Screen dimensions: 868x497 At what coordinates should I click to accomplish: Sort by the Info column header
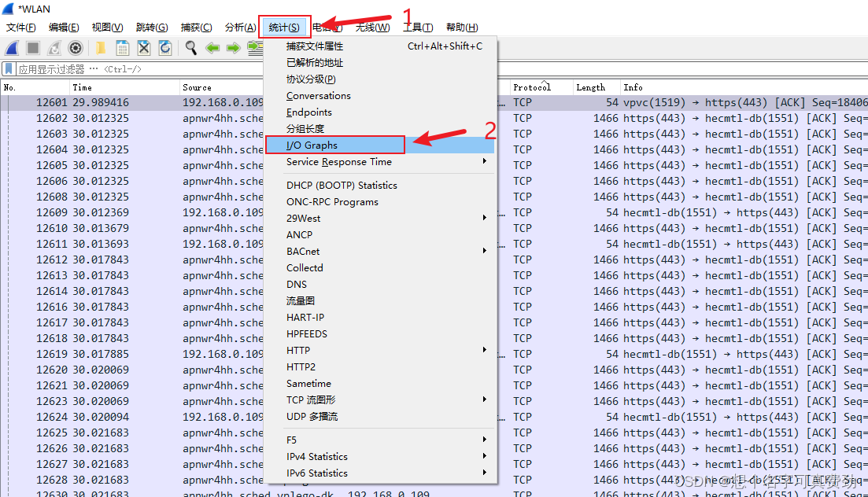tap(744, 87)
